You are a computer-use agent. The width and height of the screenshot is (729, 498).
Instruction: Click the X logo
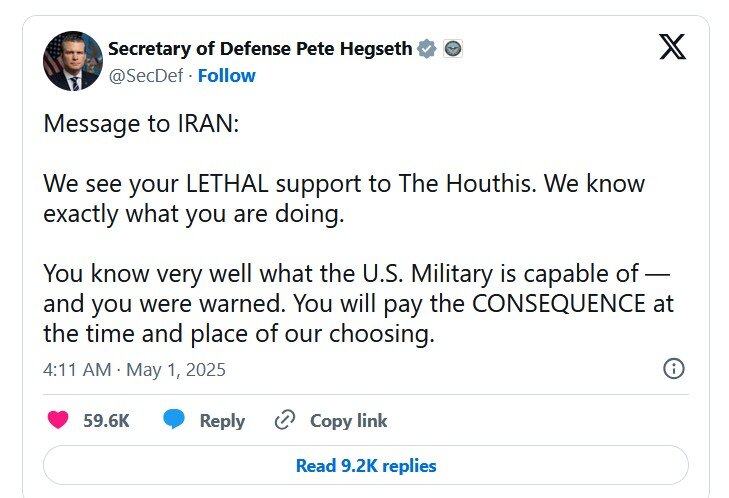click(x=673, y=48)
